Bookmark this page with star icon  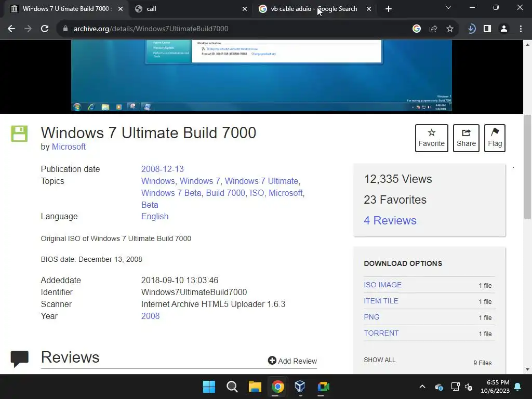(450, 29)
